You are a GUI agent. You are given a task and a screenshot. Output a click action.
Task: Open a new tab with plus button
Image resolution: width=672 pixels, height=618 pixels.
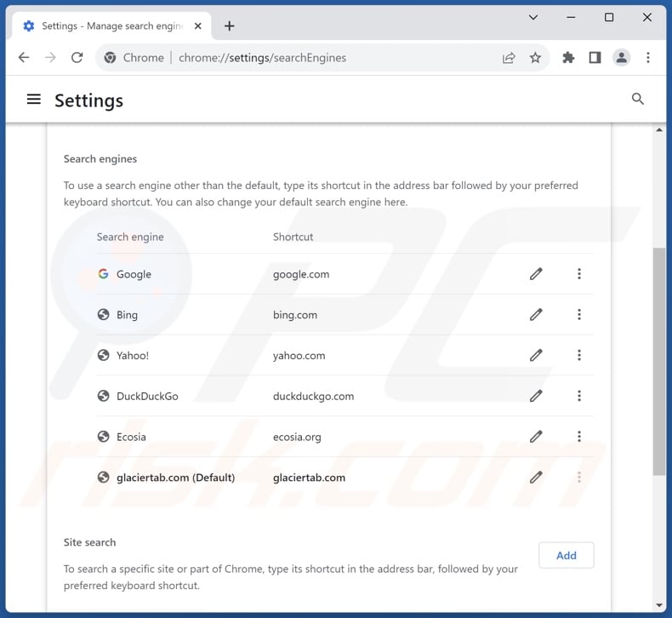[x=229, y=26]
